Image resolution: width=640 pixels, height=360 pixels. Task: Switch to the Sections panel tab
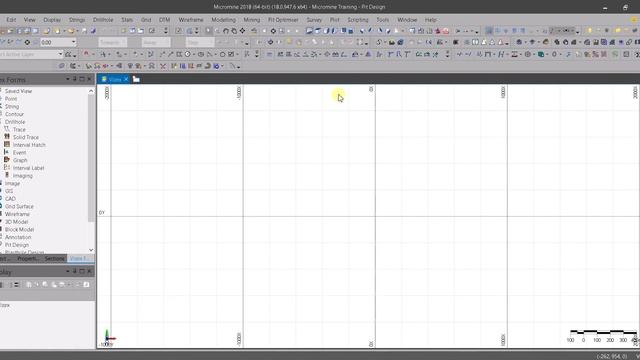click(54, 258)
